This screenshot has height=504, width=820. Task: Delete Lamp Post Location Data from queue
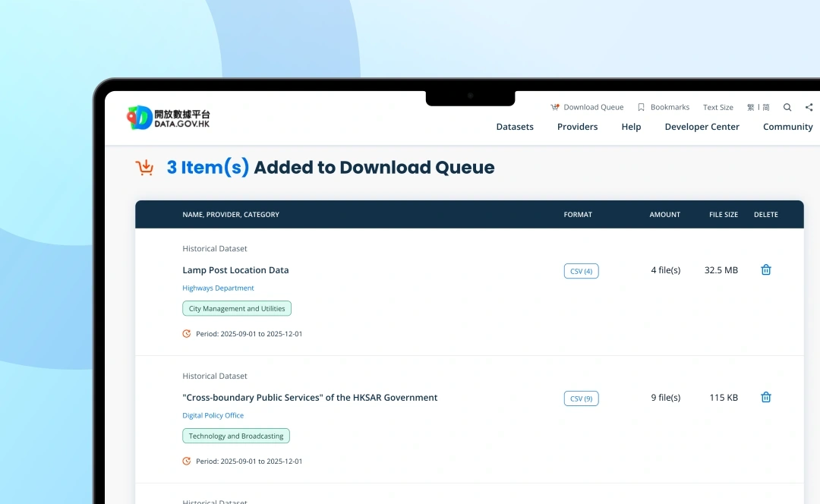pos(765,269)
